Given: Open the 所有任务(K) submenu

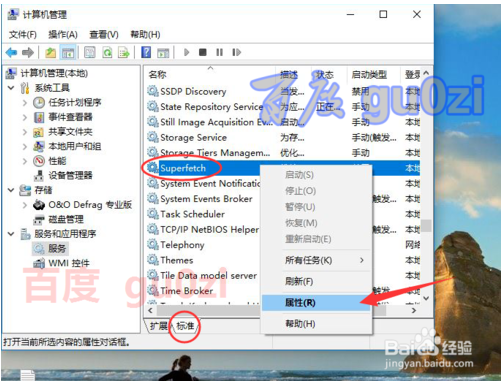Looking at the screenshot, I should tap(316, 260).
